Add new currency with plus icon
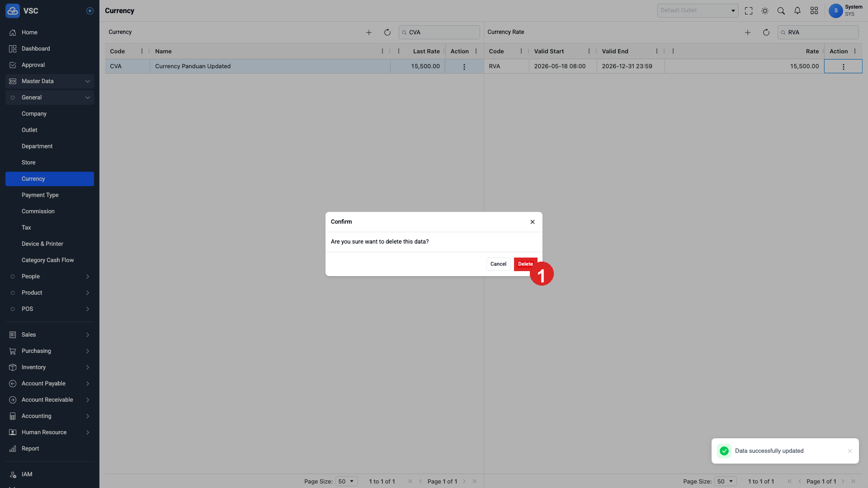 pos(369,33)
